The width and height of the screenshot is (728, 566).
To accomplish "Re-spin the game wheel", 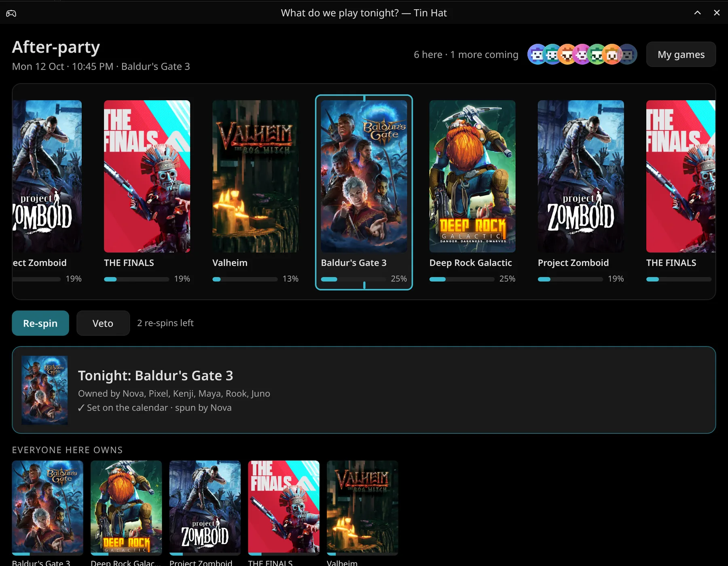I will click(x=40, y=323).
